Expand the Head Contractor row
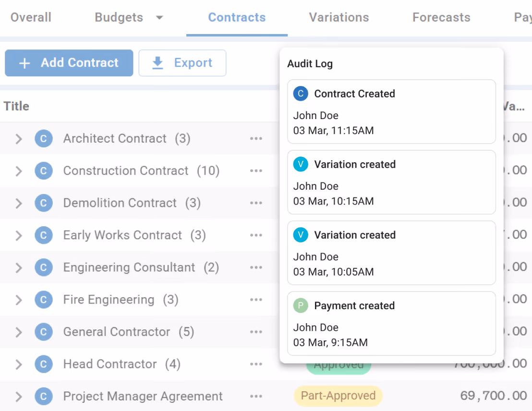This screenshot has width=532, height=411. click(19, 364)
